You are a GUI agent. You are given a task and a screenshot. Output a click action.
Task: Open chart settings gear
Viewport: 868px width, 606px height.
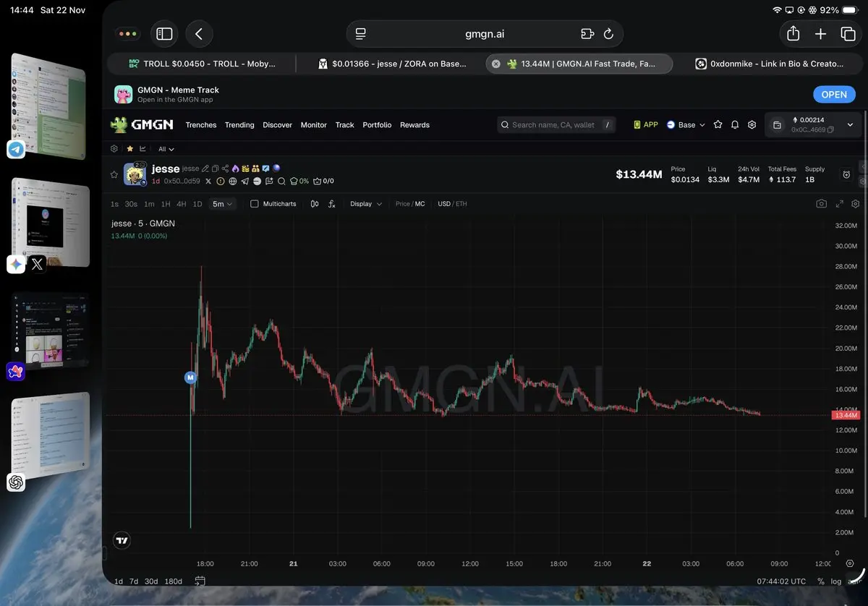point(856,204)
